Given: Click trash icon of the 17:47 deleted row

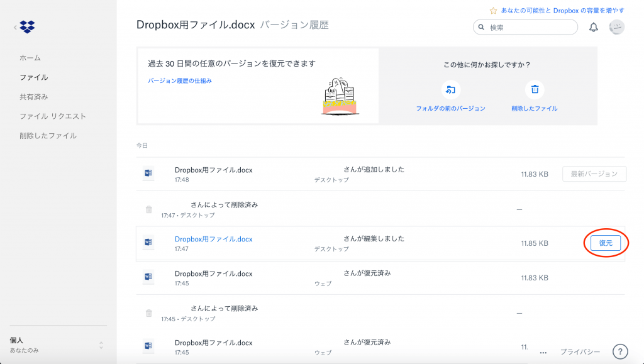Looking at the screenshot, I should coord(148,209).
